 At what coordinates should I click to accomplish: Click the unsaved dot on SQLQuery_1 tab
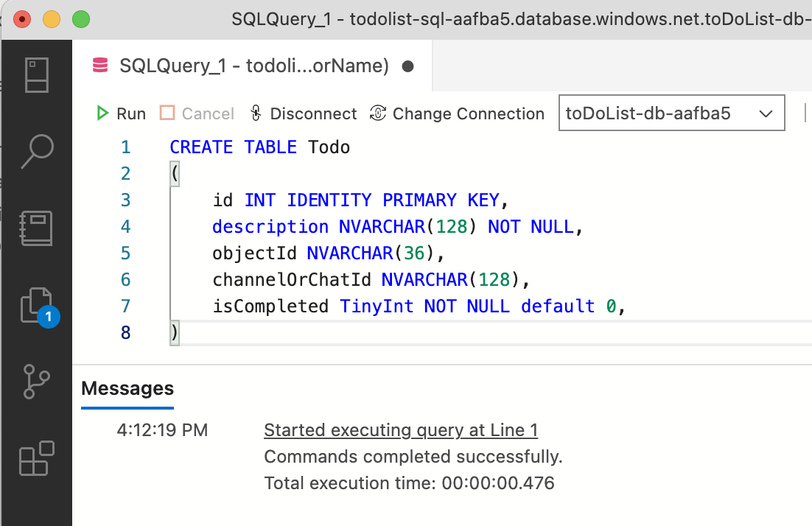pyautogui.click(x=407, y=66)
